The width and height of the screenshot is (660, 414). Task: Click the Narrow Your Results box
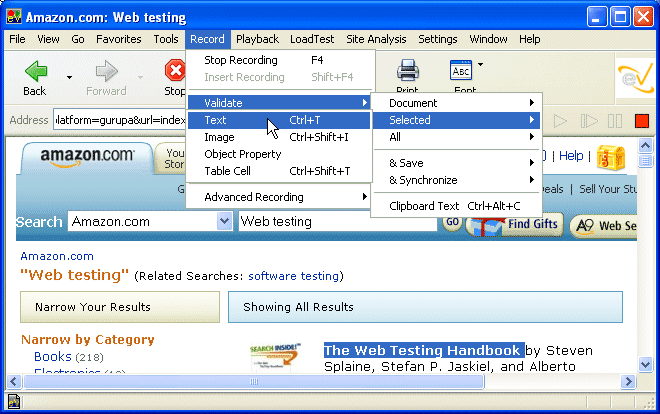tap(120, 307)
